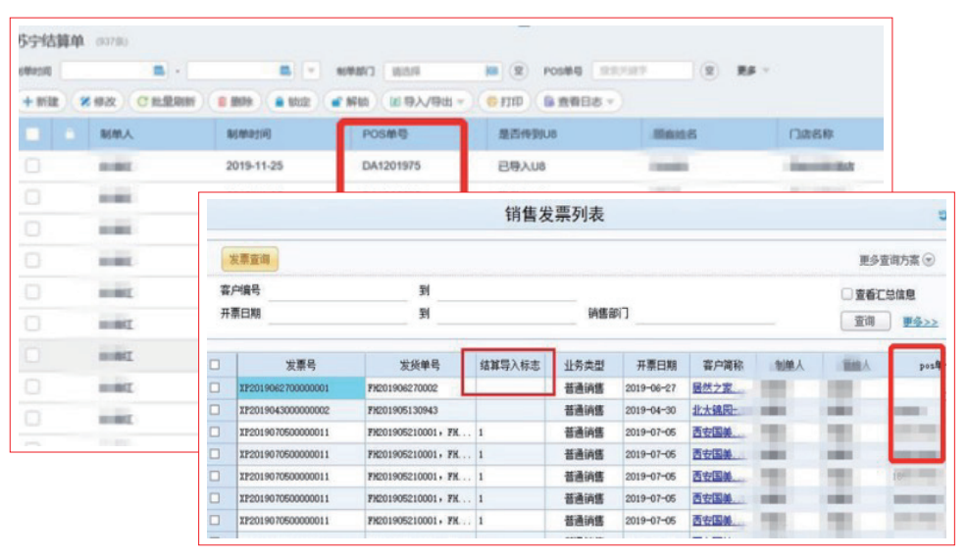Click the 批量刷新 batch refresh button
This screenshot has width=968, height=560.
(x=166, y=101)
